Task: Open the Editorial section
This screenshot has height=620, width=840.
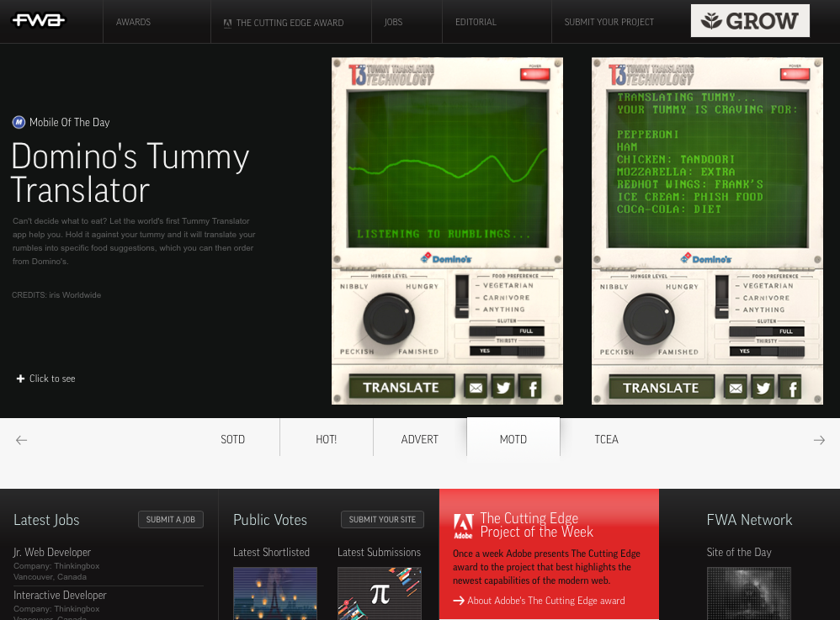Action: coord(476,22)
